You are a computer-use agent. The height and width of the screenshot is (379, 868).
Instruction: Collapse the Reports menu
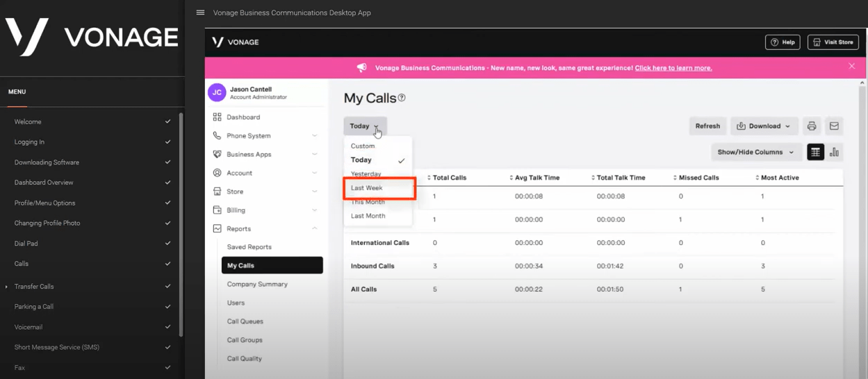pos(265,228)
